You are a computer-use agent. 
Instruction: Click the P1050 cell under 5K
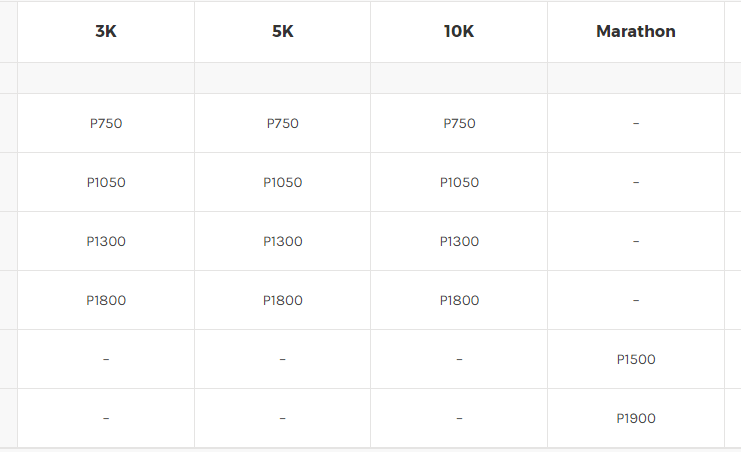pyautogui.click(x=283, y=182)
